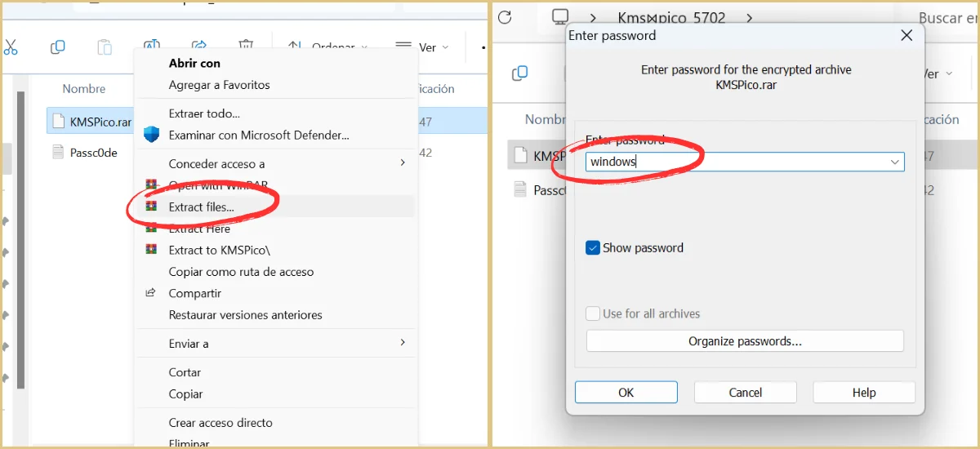Click the Delete trash icon in toolbar
The image size is (980, 449).
point(246,47)
